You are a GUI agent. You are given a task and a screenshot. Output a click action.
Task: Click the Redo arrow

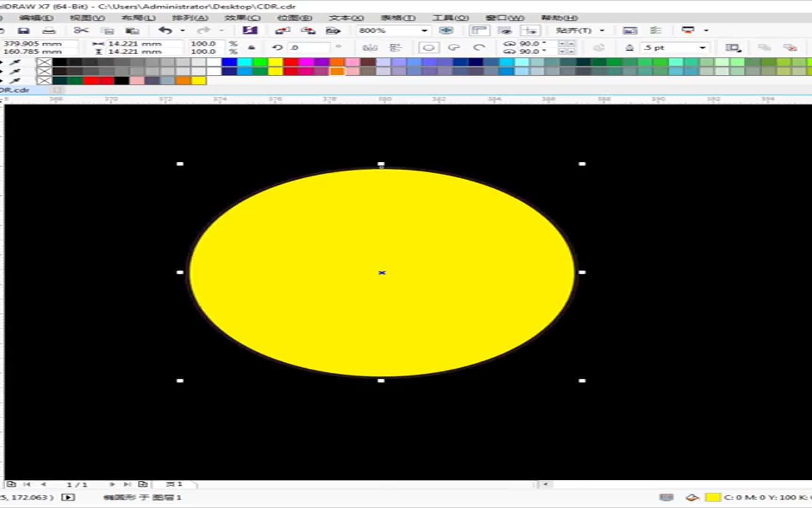pos(203,31)
